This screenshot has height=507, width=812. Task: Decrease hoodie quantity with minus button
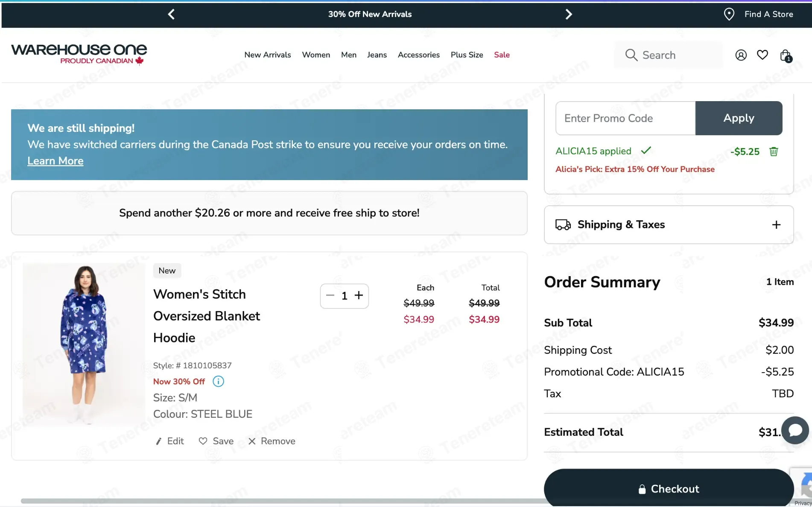[x=330, y=295]
